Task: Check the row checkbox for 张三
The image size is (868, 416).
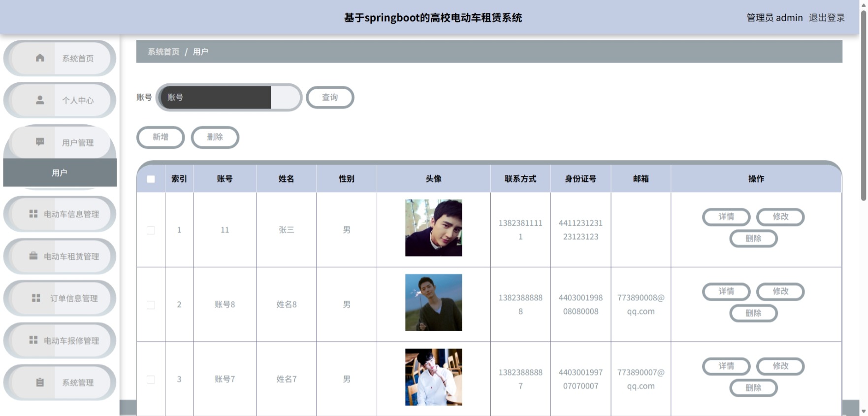Action: point(151,230)
